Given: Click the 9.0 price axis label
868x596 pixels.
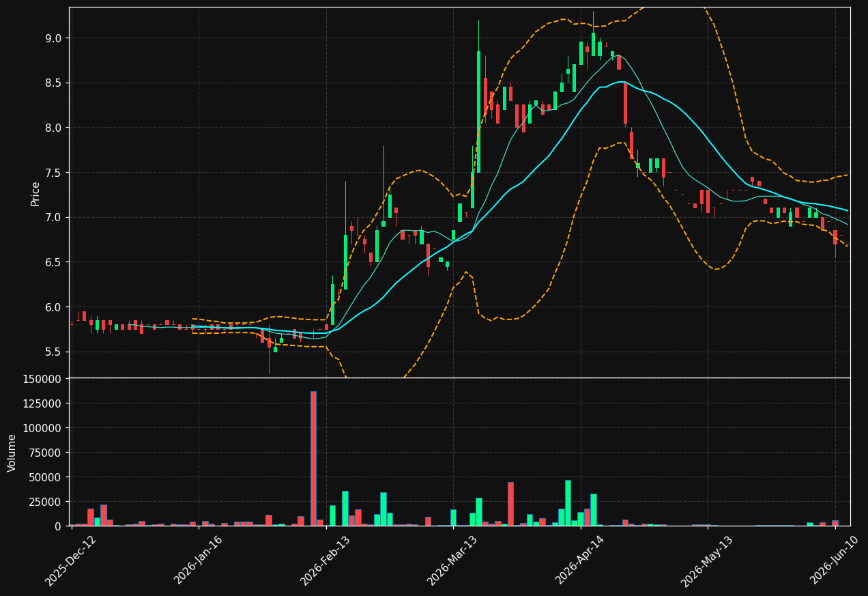Looking at the screenshot, I should point(53,38).
